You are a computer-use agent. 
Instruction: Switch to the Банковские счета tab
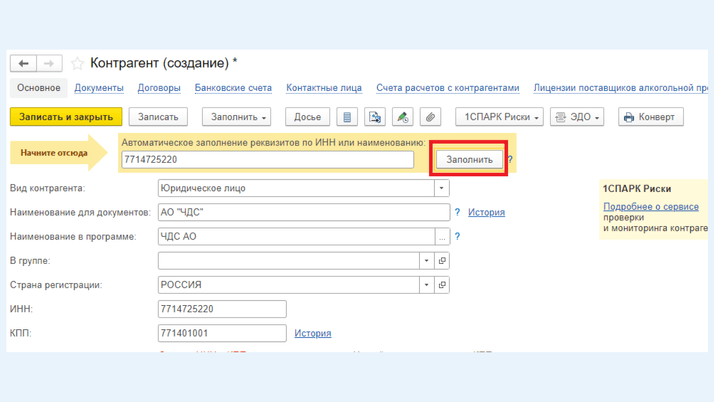pyautogui.click(x=233, y=88)
